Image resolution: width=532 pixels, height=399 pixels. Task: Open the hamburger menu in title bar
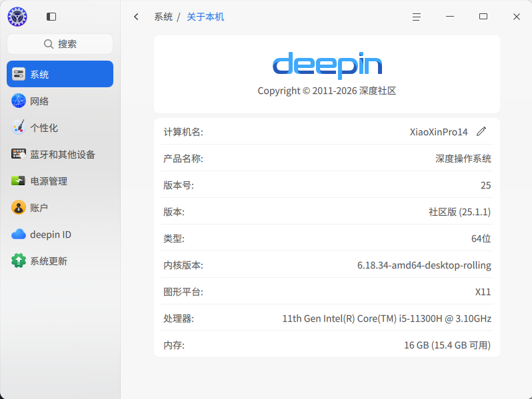tap(417, 17)
